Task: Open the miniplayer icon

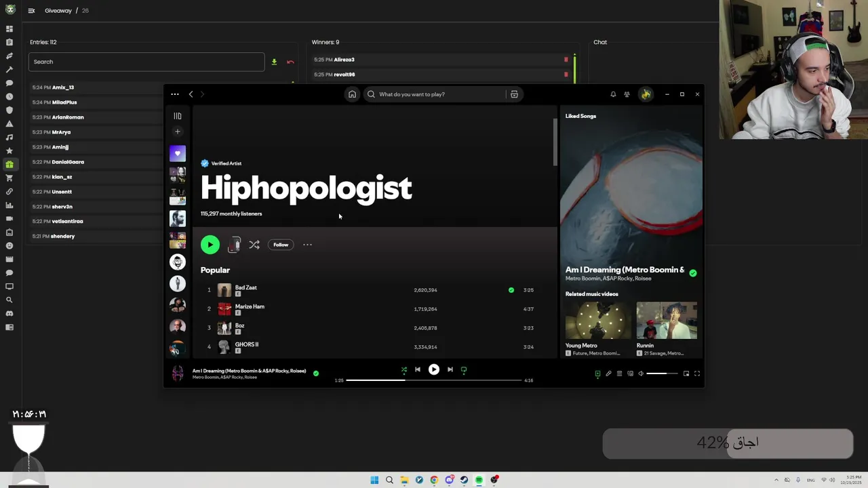Action: tap(686, 373)
